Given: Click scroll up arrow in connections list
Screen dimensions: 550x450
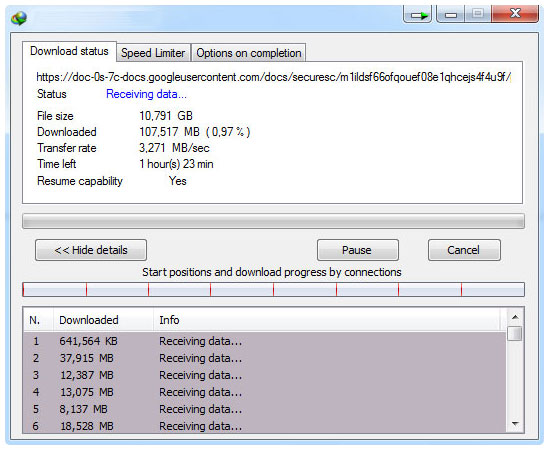Looking at the screenshot, I should [x=515, y=317].
